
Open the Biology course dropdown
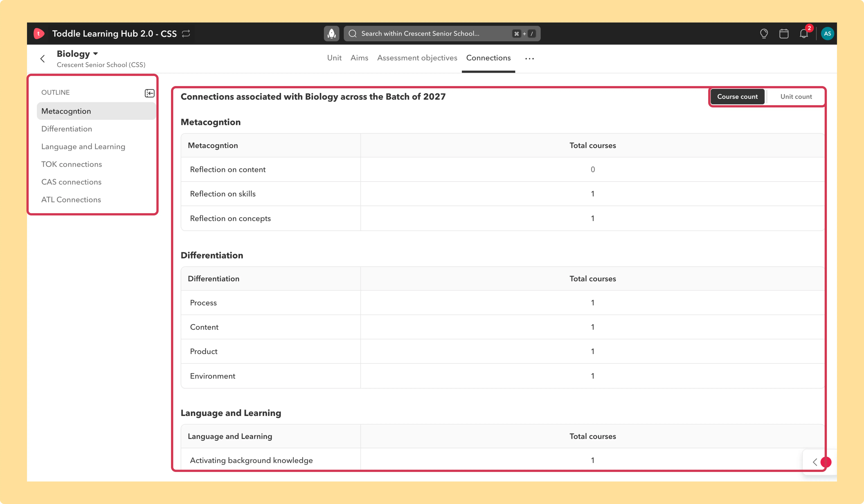click(77, 54)
